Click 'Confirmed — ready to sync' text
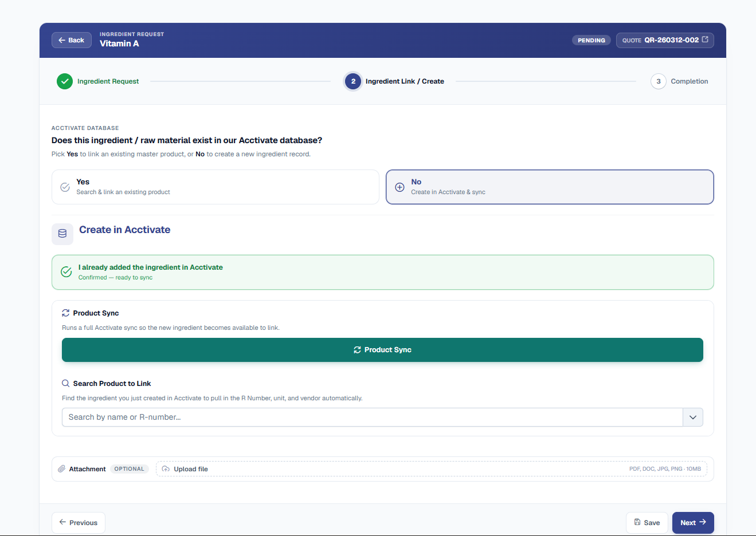The height and width of the screenshot is (536, 756). tap(116, 278)
